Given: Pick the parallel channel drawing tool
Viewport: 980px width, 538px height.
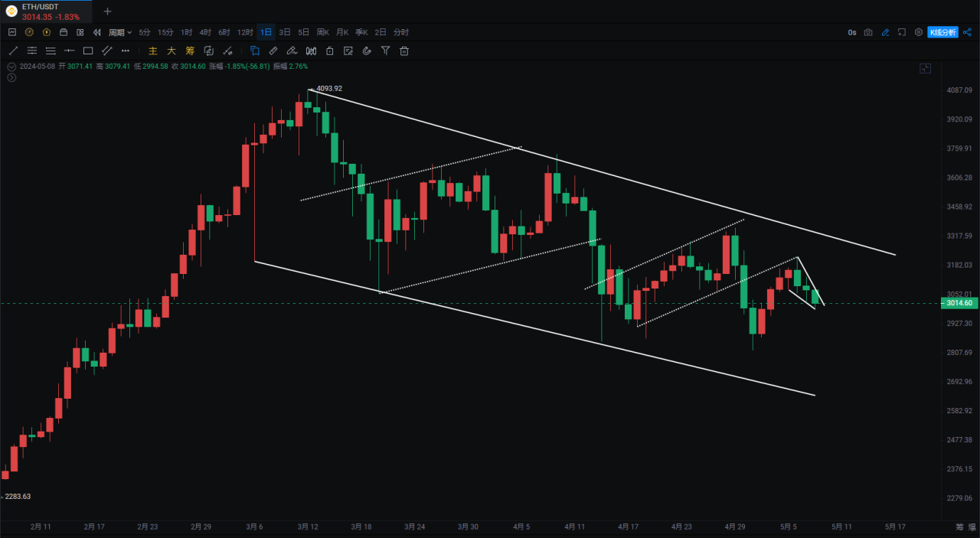Looking at the screenshot, I should coord(107,51).
